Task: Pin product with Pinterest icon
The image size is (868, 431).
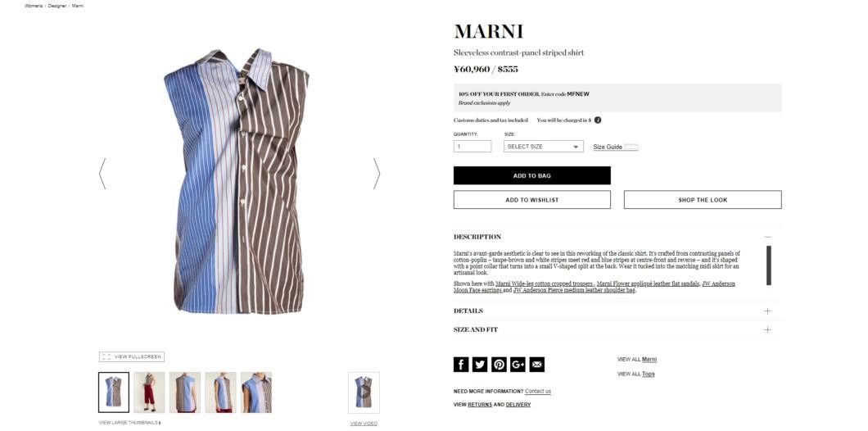Action: [x=499, y=365]
